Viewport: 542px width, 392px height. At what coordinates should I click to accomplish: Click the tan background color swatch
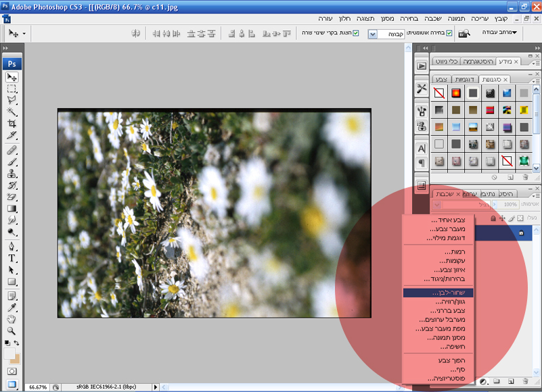coord(16,360)
